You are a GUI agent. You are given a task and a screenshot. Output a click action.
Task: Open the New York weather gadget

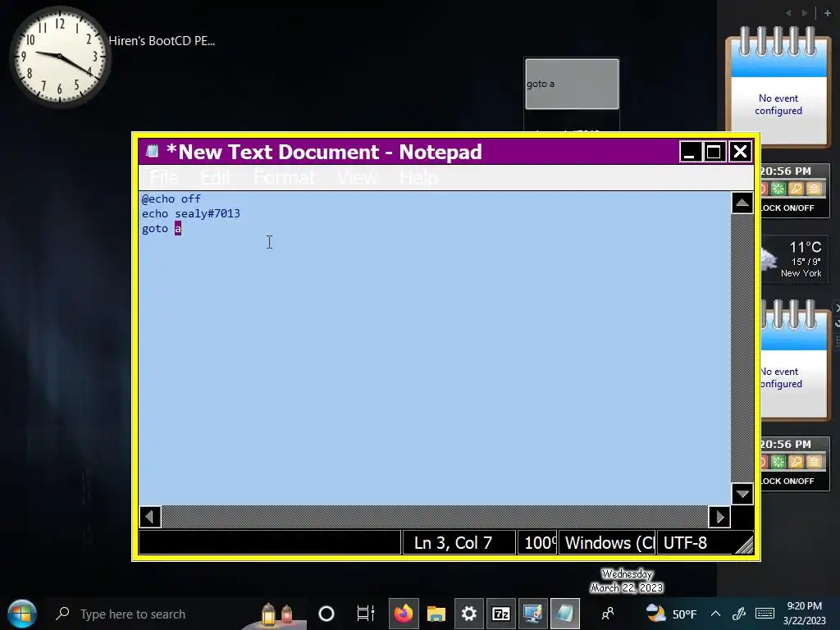[794, 260]
